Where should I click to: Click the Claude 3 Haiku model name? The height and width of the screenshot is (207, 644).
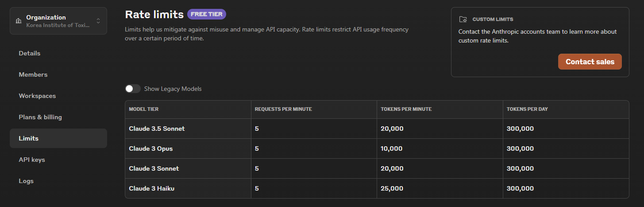click(x=151, y=188)
